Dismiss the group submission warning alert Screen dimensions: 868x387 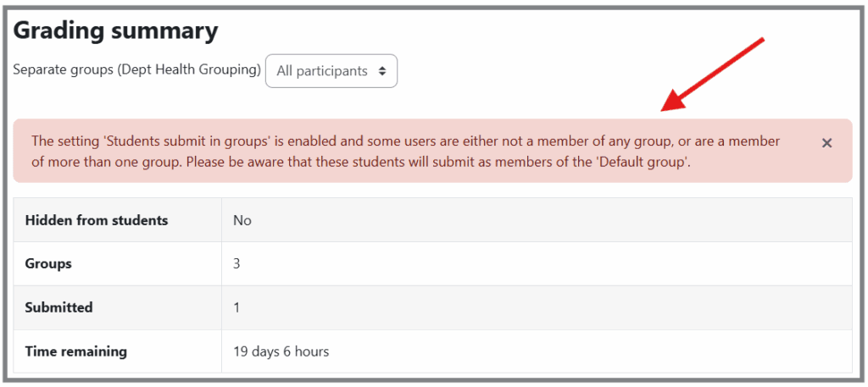click(826, 143)
